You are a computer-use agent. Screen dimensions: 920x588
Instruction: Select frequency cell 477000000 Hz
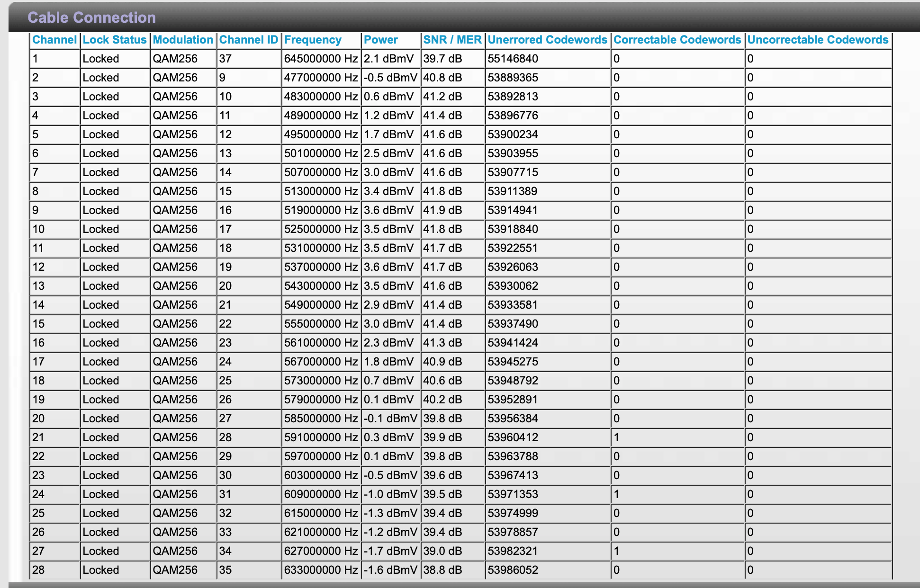321,78
